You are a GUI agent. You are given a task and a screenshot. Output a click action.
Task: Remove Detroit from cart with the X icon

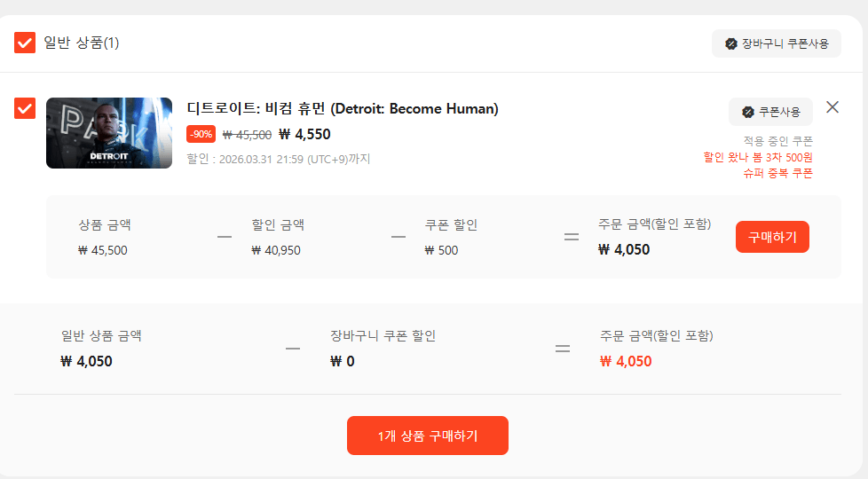[x=832, y=107]
